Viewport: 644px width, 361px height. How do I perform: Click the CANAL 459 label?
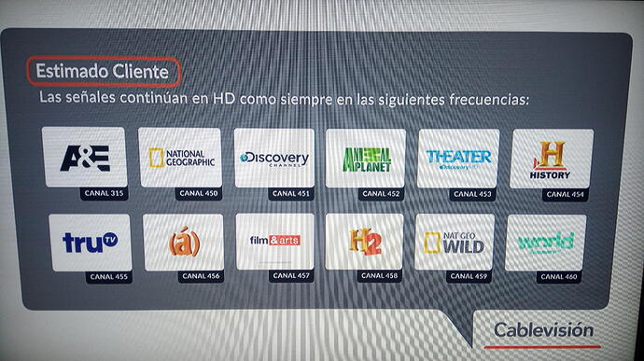coord(469,276)
